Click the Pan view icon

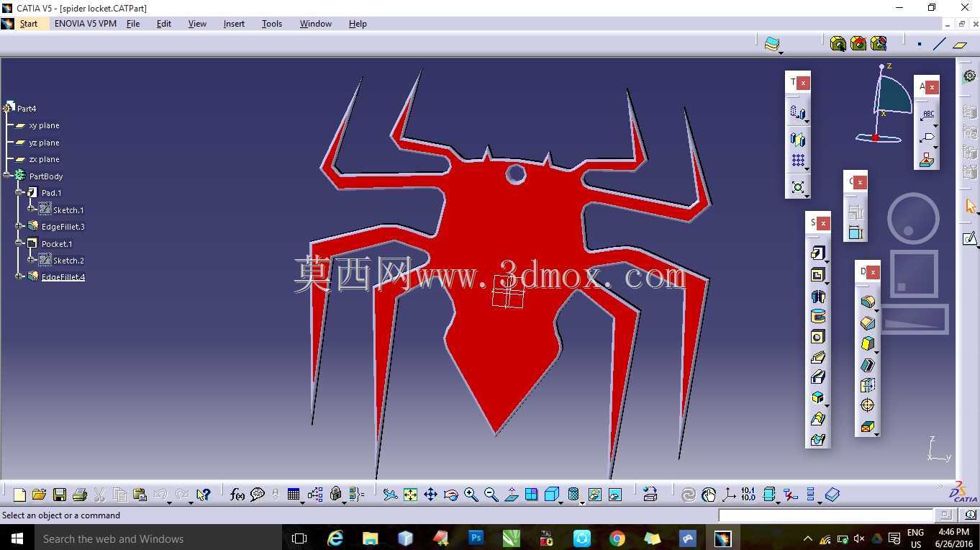click(x=430, y=495)
